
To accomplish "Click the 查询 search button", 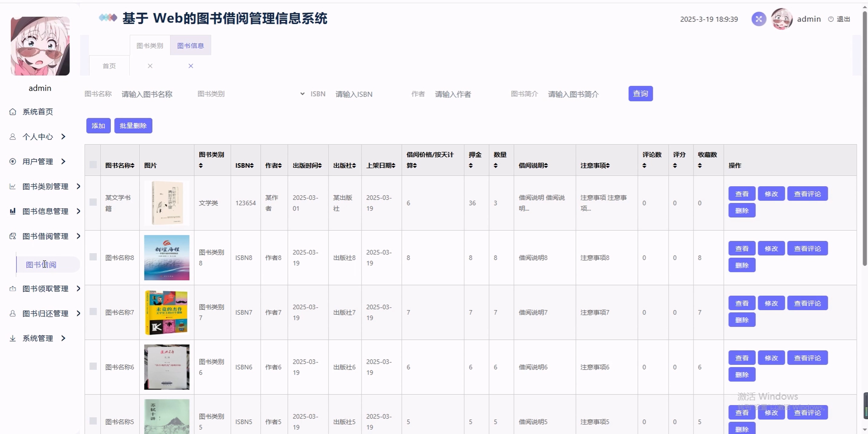I will pyautogui.click(x=640, y=94).
